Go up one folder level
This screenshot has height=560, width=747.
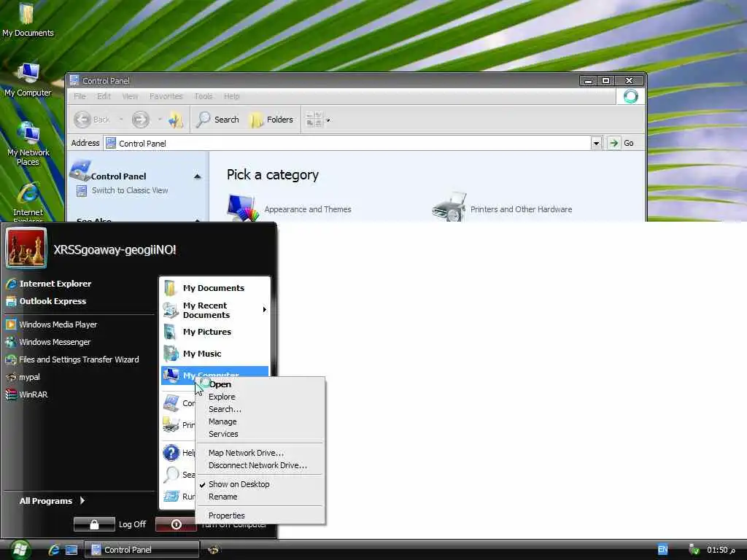(176, 120)
